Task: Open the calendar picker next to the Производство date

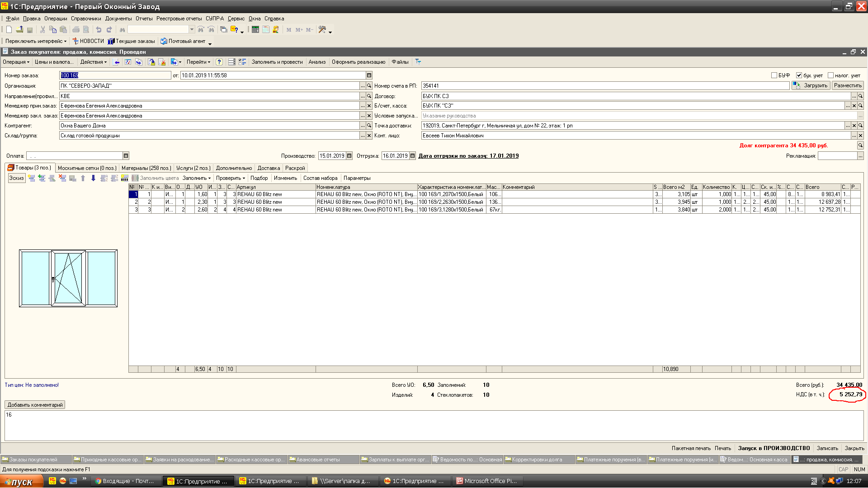Action: tap(349, 156)
